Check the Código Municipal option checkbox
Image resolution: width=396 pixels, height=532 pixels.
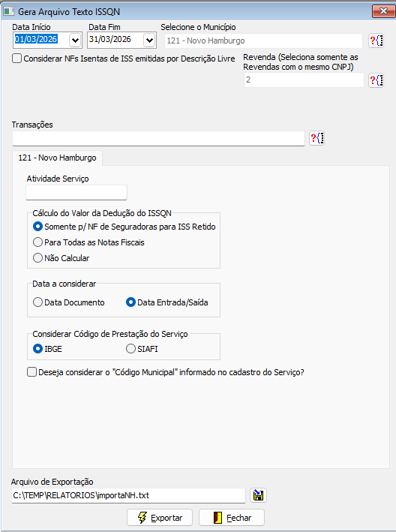(x=31, y=372)
